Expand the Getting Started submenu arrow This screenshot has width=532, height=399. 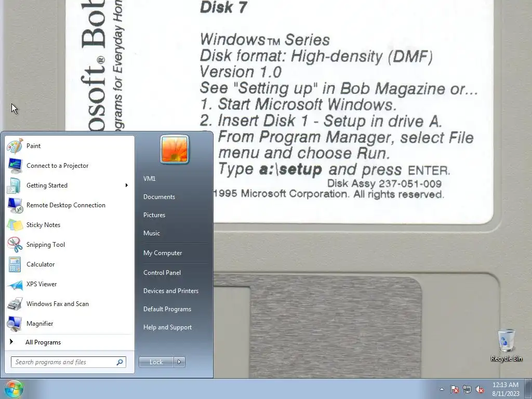[x=127, y=185]
